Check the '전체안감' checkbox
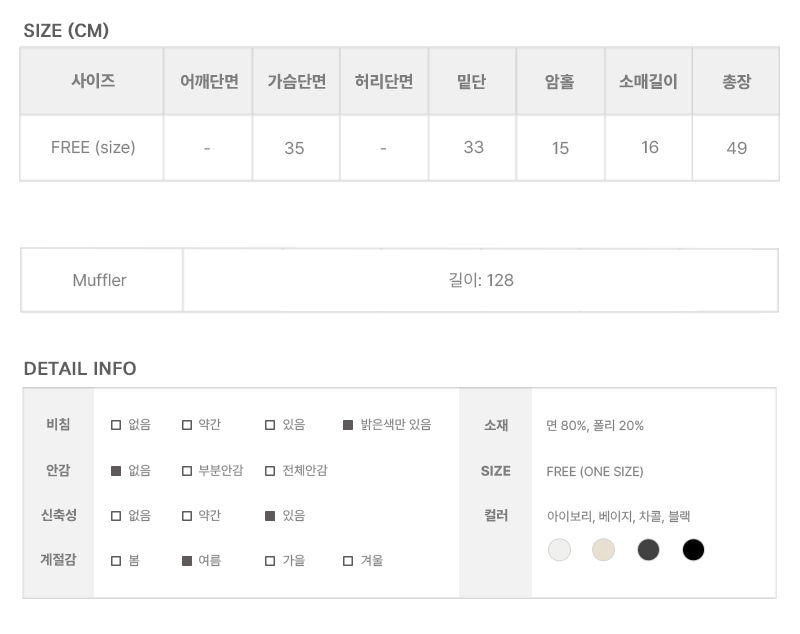Viewport: 800px width, 634px height. [x=270, y=471]
